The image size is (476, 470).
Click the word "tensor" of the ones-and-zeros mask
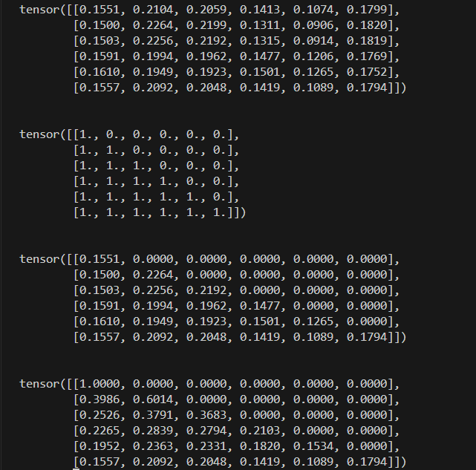point(39,134)
